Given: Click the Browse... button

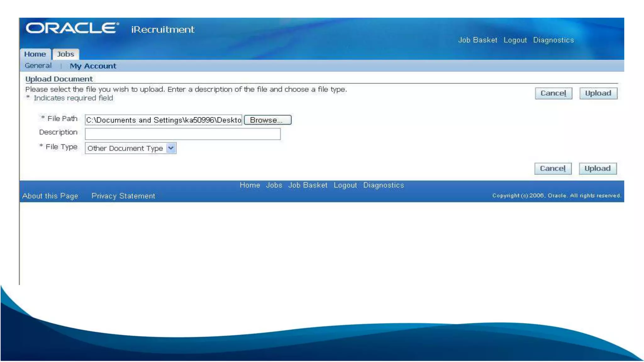Looking at the screenshot, I should [268, 120].
